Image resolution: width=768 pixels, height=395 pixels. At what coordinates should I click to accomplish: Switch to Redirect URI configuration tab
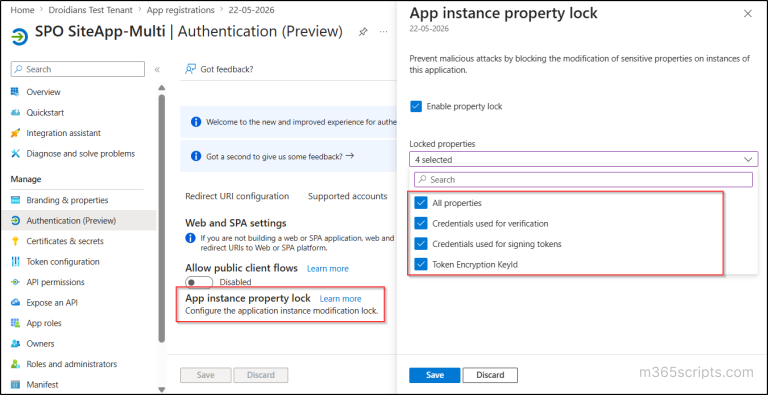[x=237, y=196]
